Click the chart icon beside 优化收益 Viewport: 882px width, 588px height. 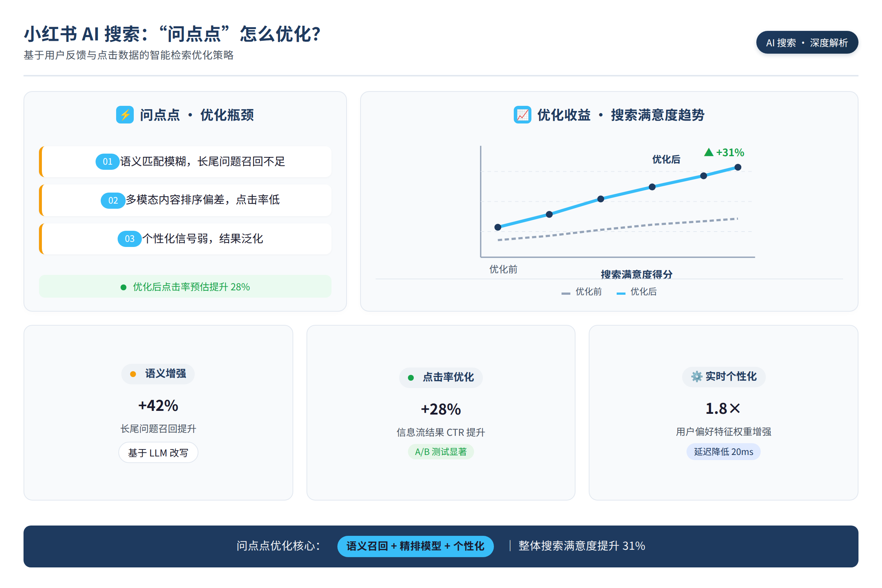pyautogui.click(x=522, y=115)
